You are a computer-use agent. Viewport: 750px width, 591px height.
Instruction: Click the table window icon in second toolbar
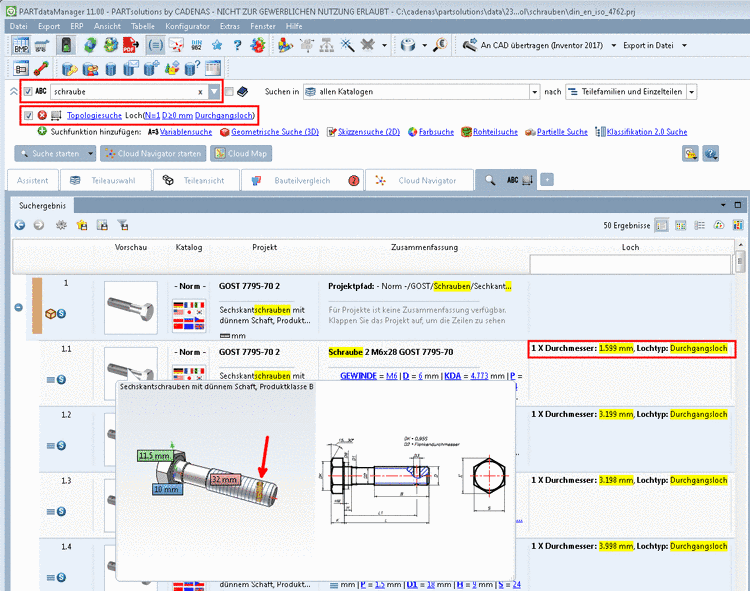(212, 69)
